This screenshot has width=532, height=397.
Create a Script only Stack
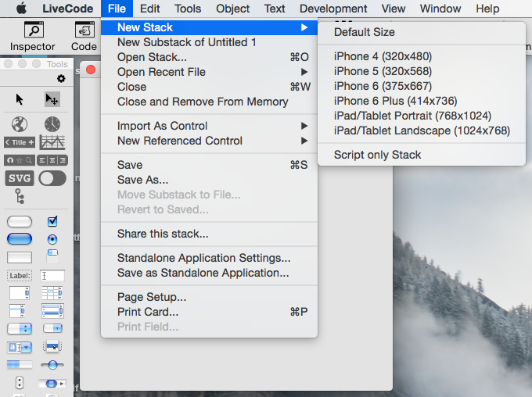pos(422,155)
